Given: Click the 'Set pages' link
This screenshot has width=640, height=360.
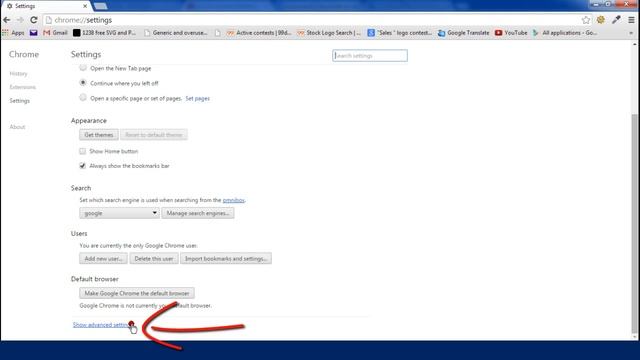Looking at the screenshot, I should 198,98.
